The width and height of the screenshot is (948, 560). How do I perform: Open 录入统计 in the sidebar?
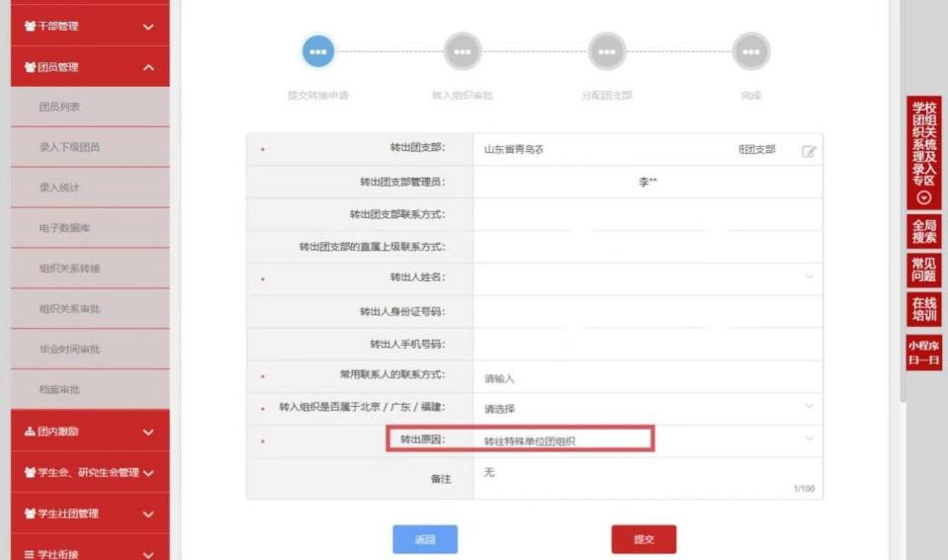(90, 188)
